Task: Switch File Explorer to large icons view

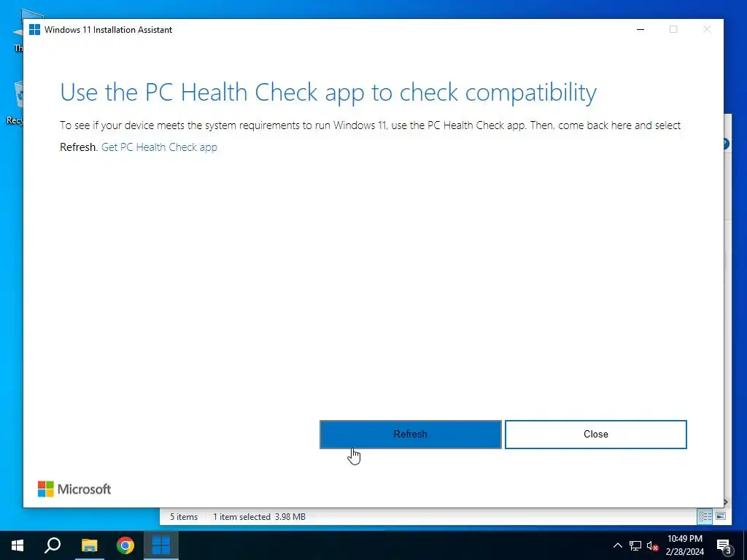Action: [721, 516]
